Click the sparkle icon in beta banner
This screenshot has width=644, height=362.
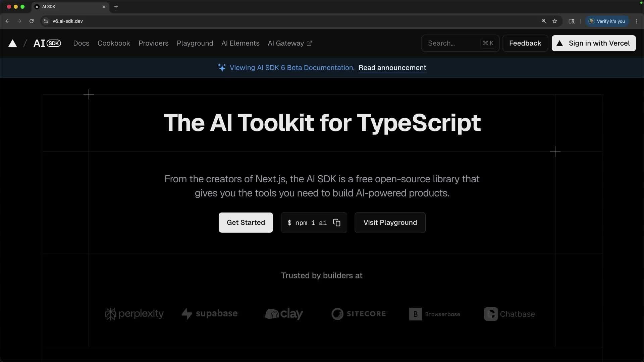click(222, 67)
